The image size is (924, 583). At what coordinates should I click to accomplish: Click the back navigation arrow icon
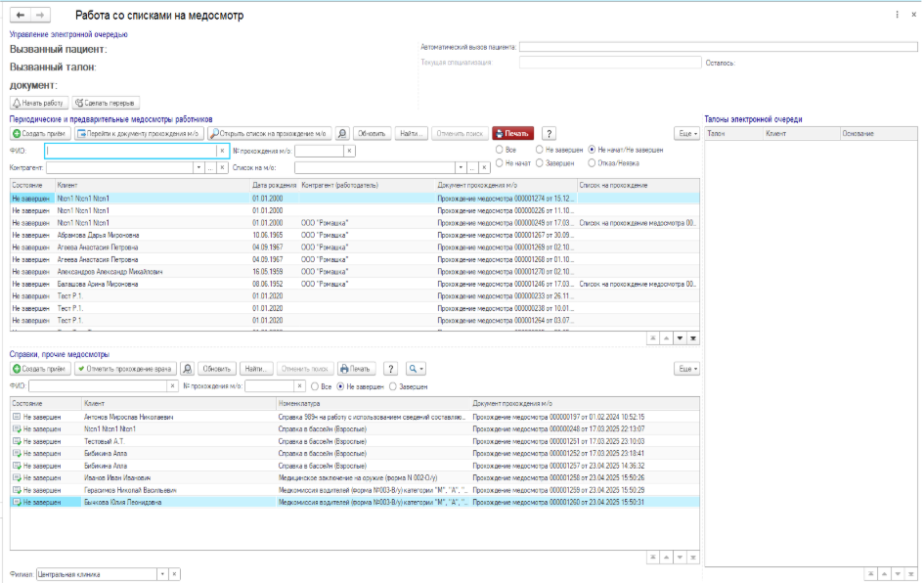pos(20,15)
